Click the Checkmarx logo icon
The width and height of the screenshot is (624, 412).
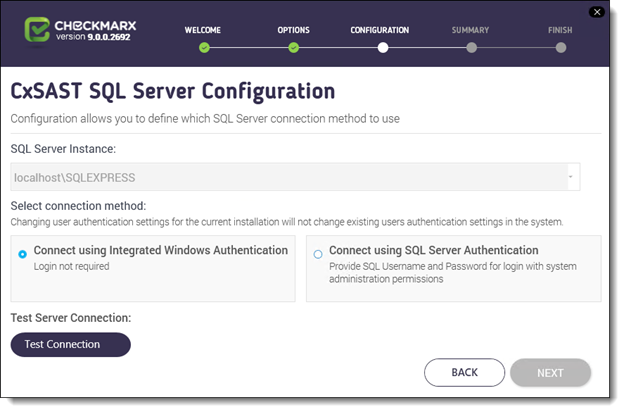coord(37,29)
